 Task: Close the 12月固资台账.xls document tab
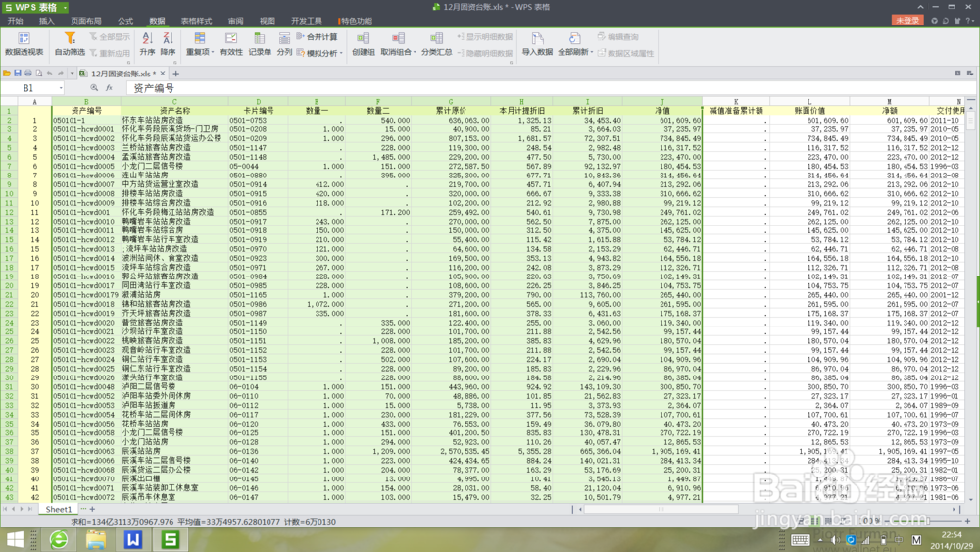point(163,74)
